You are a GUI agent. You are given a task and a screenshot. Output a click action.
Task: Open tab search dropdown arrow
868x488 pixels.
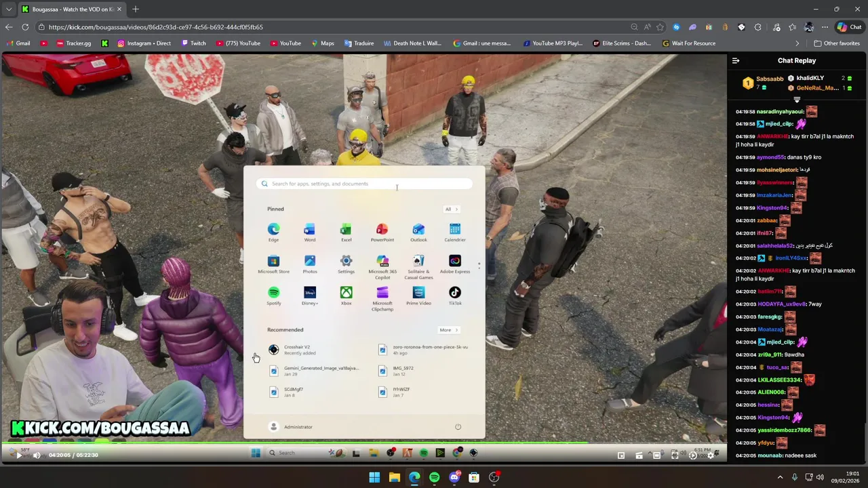click(x=8, y=9)
